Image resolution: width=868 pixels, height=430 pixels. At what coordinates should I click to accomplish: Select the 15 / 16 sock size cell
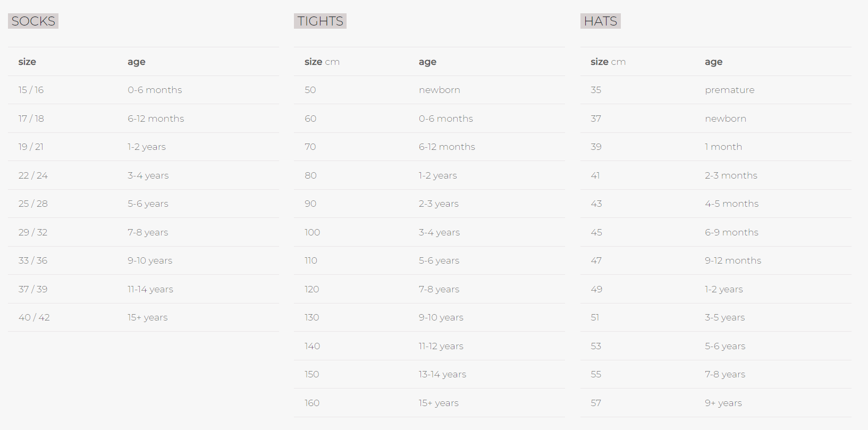31,90
